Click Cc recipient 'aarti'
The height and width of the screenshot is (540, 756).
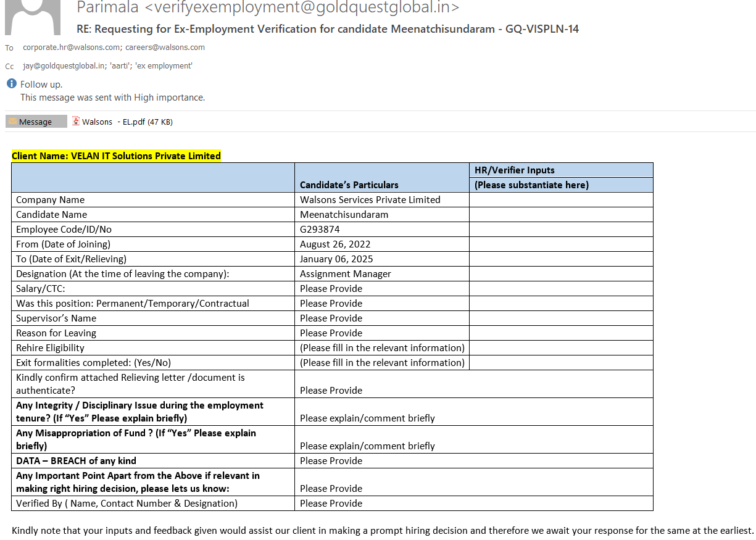(120, 65)
